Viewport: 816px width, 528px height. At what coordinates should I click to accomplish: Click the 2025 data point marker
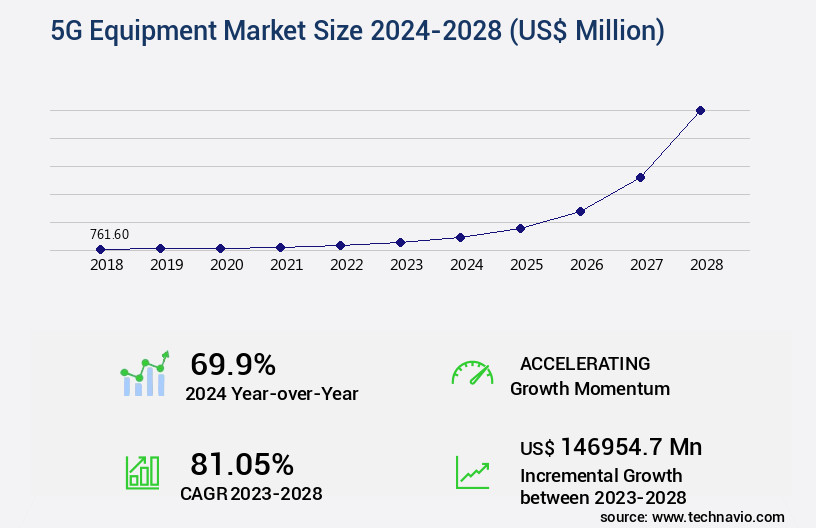pos(520,228)
